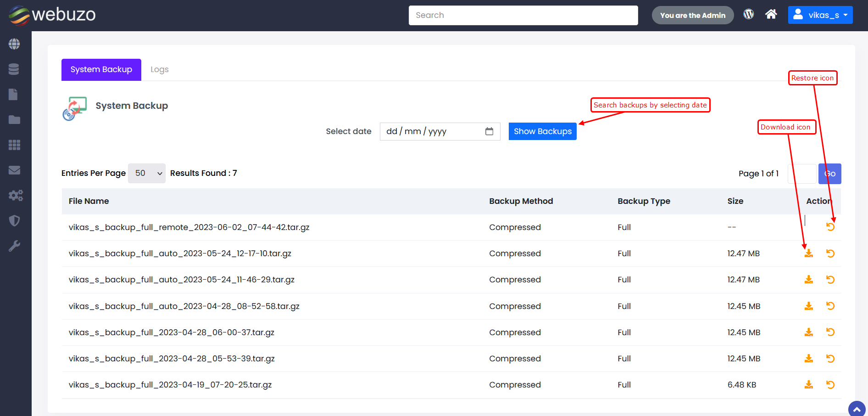Switch to the Logs tab
The image size is (868, 416).
coord(160,70)
